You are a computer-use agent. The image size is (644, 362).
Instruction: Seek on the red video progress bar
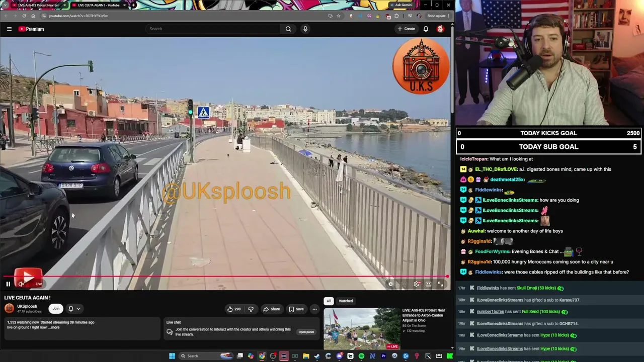click(225, 277)
